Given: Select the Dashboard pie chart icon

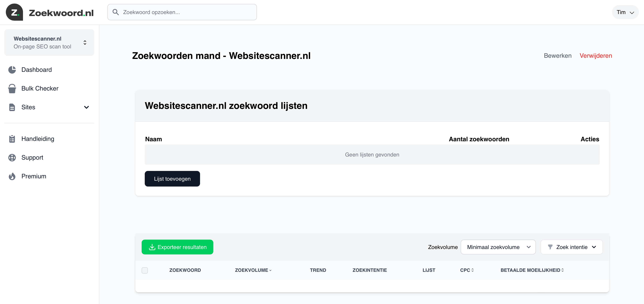Looking at the screenshot, I should coord(12,70).
